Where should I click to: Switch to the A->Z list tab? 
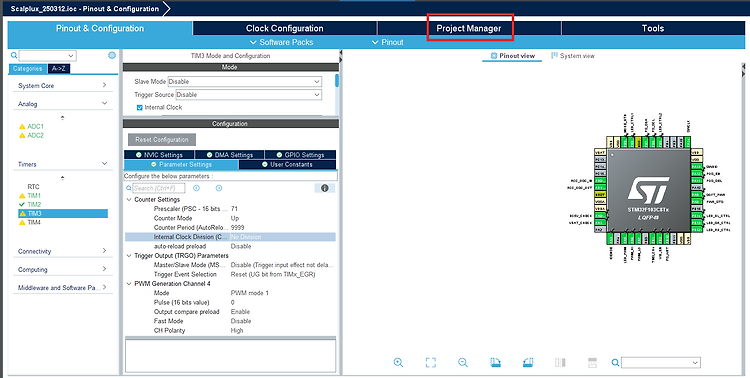(x=59, y=69)
